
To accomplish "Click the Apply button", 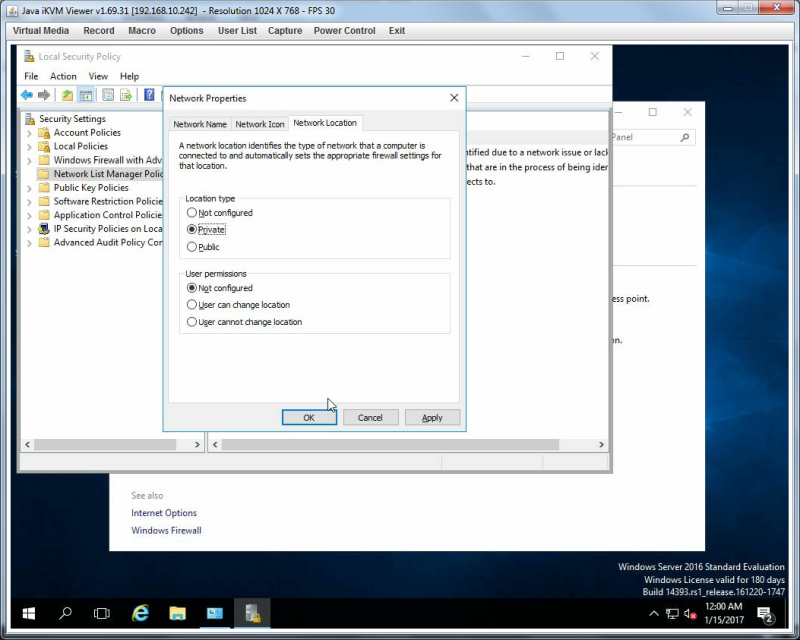I will (x=432, y=417).
